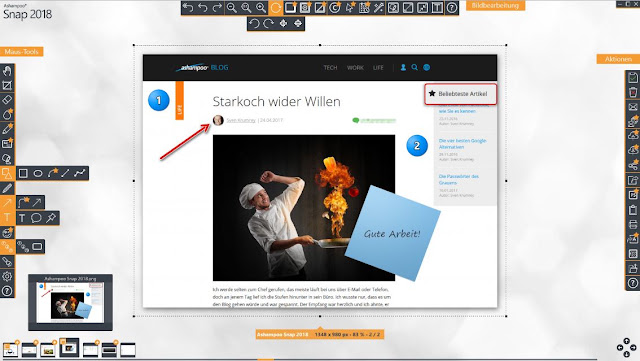Viewport: 640px width, 361px height.
Task: Select flashlight spotlight tool
Action: 7,262
